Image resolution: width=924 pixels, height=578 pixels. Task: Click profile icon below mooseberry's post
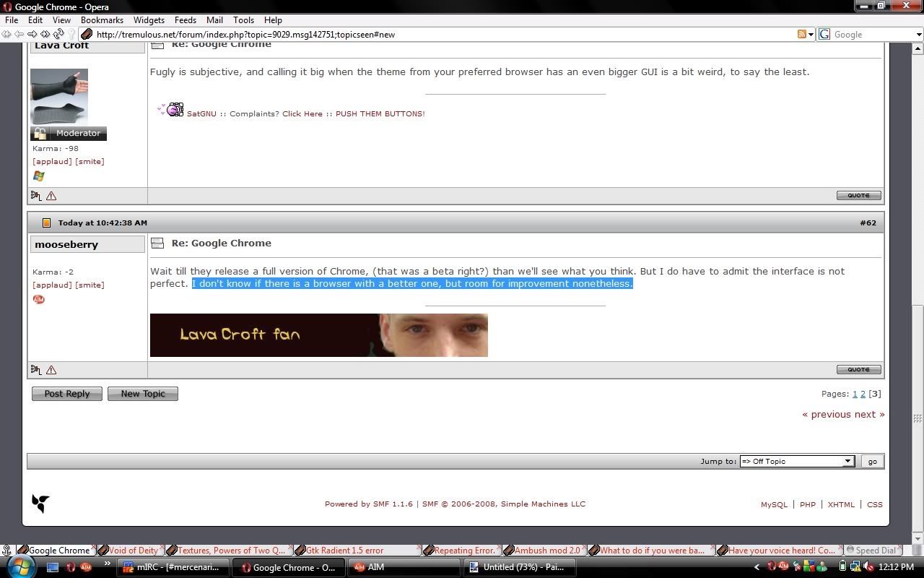pyautogui.click(x=36, y=370)
